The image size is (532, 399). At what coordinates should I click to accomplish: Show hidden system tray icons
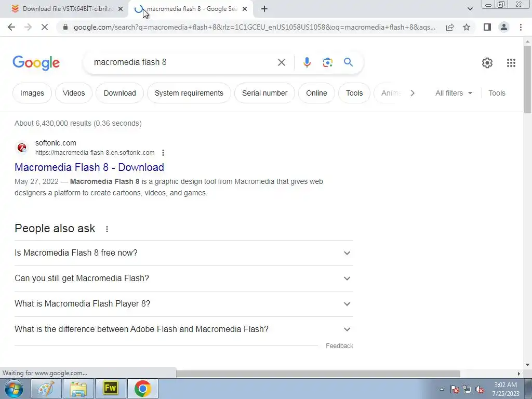[x=442, y=389]
